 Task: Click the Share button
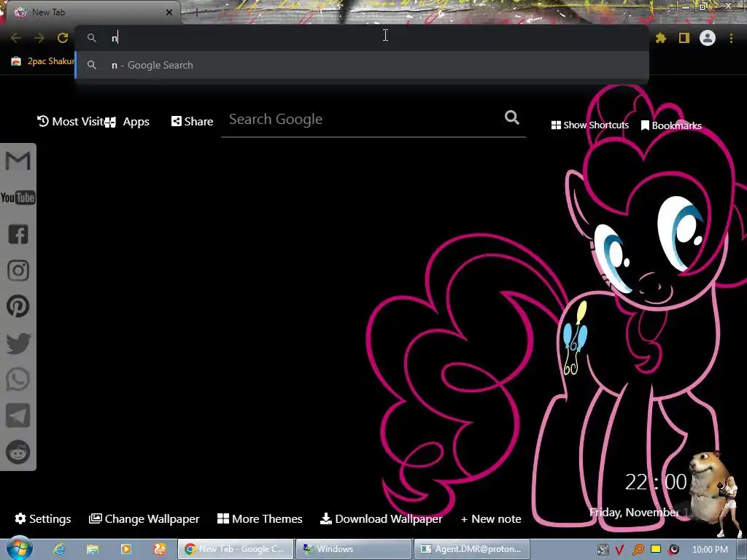192,122
